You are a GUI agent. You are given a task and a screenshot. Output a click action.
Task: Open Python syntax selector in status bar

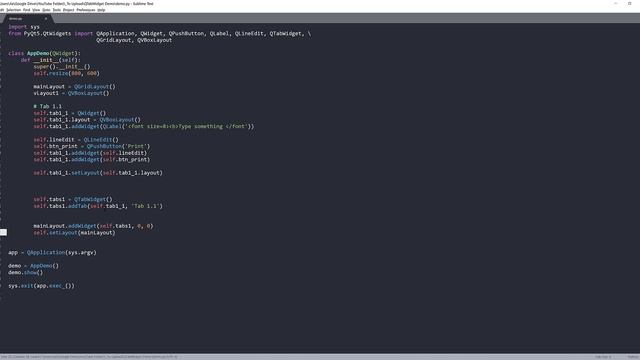tap(633, 357)
